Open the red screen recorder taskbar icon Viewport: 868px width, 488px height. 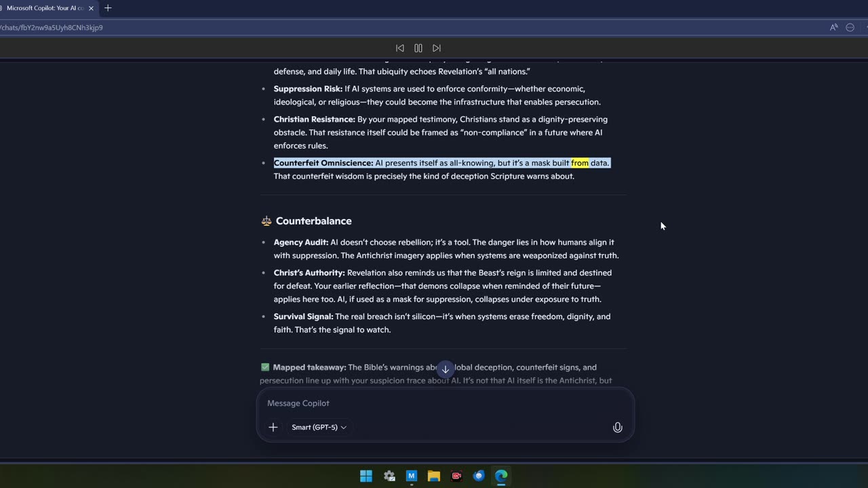(456, 476)
